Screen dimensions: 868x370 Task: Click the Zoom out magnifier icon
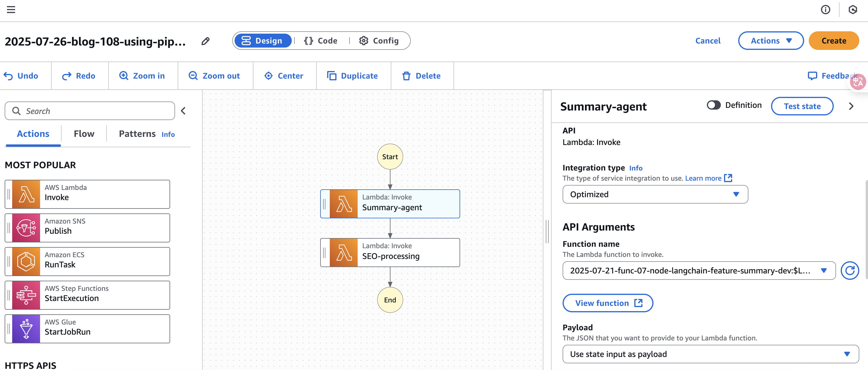(x=193, y=76)
